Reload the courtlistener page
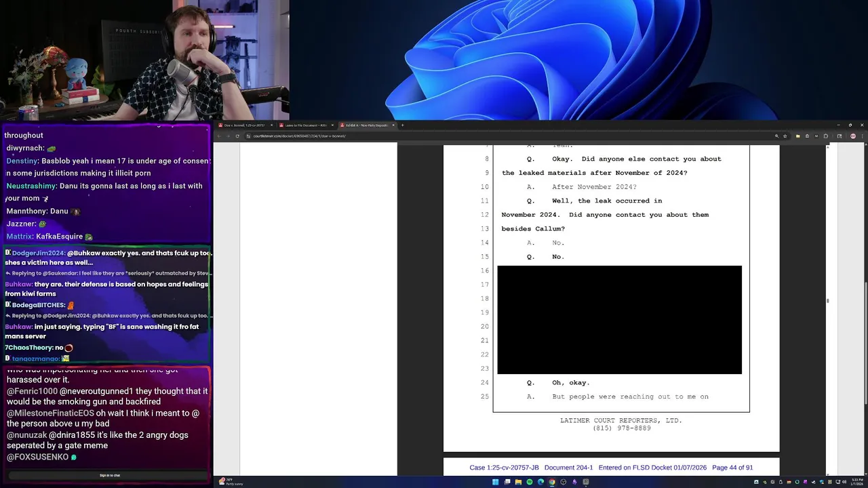The height and width of the screenshot is (488, 868). tap(237, 136)
